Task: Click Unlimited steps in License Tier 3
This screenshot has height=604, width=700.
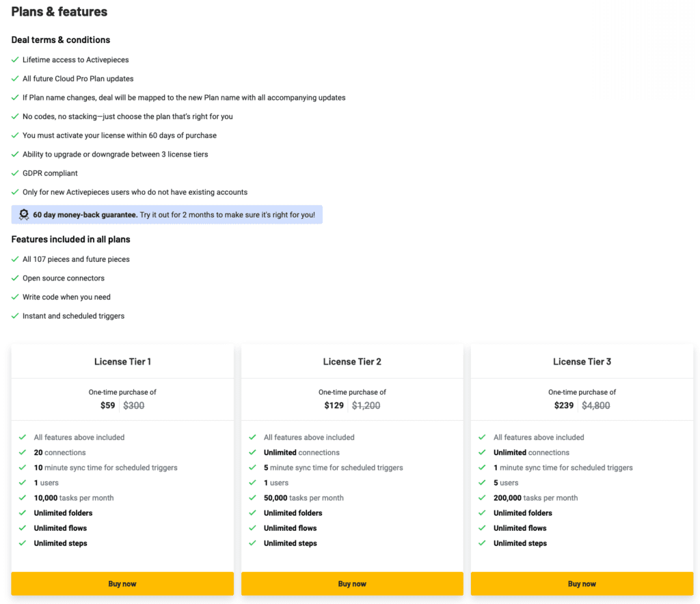Action: pyautogui.click(x=520, y=543)
